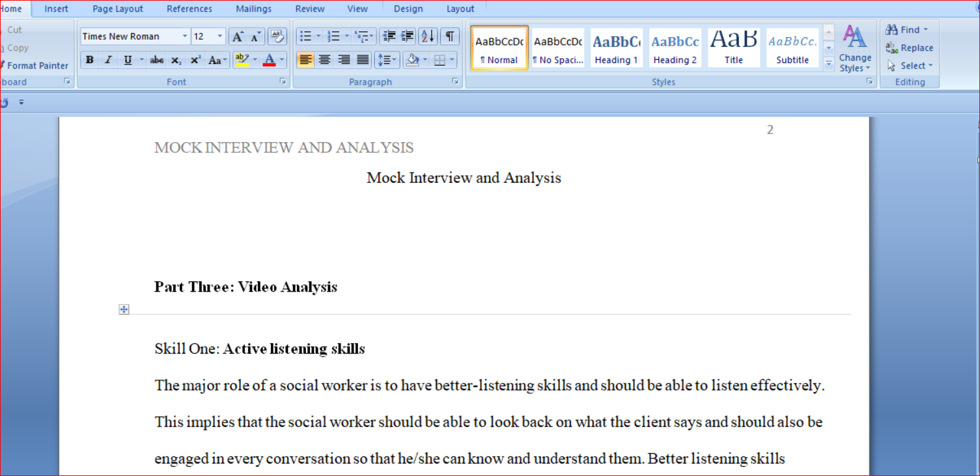
Task: Open the font size 12 dropdown
Action: [x=219, y=36]
